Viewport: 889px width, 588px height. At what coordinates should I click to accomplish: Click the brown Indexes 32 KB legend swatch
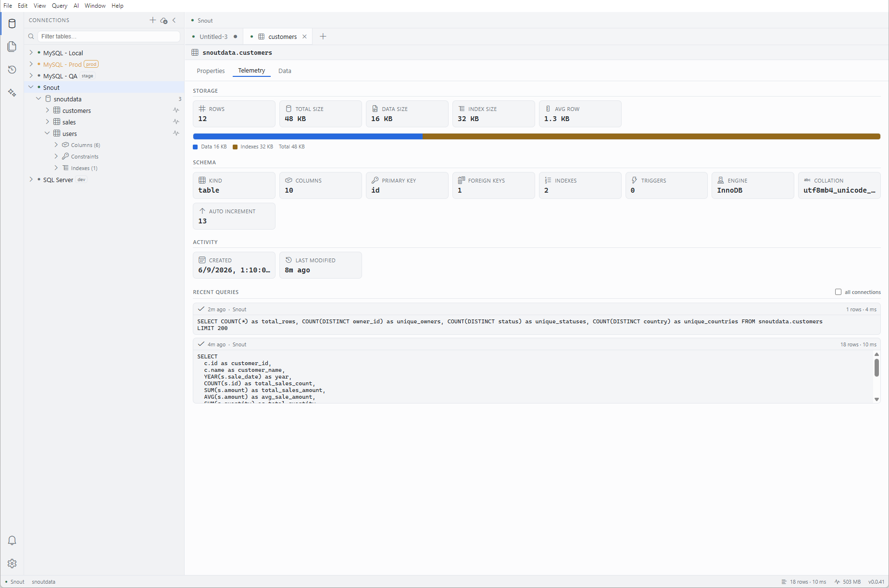point(235,147)
